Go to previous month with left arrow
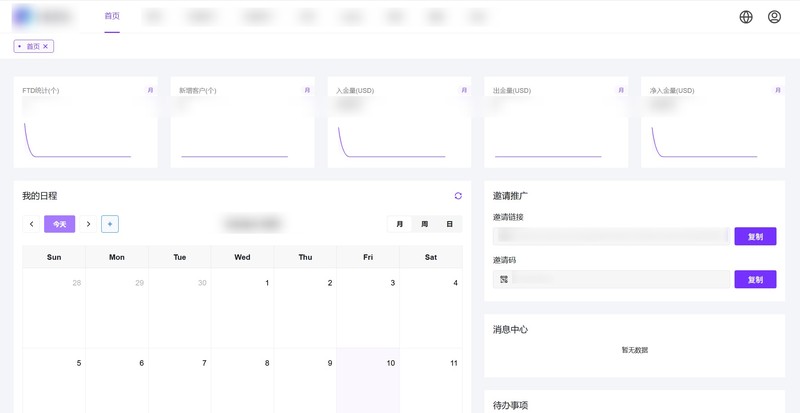The image size is (800, 413). pos(32,224)
